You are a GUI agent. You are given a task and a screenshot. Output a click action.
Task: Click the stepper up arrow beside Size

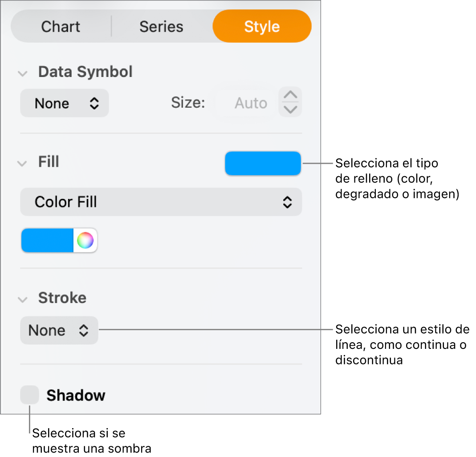point(290,94)
